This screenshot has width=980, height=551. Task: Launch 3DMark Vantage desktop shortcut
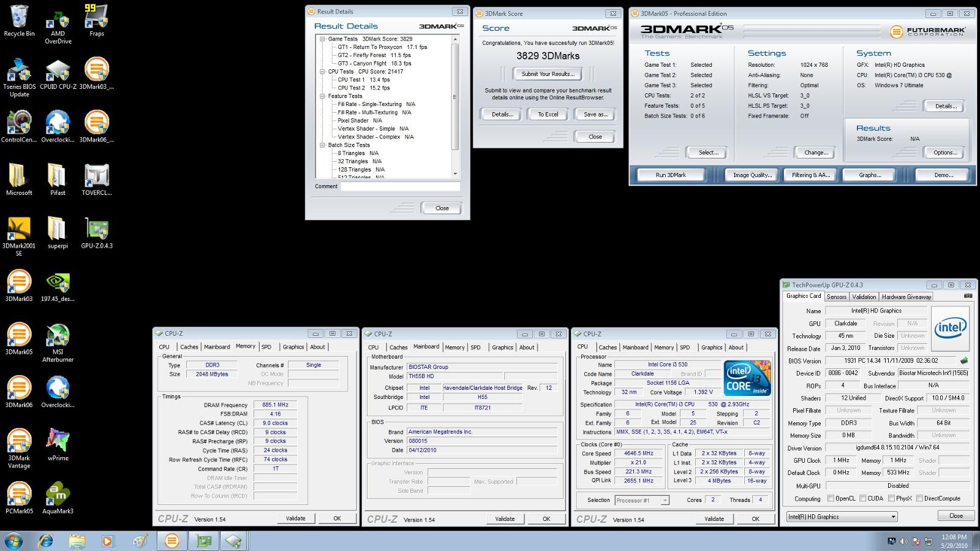[19, 449]
